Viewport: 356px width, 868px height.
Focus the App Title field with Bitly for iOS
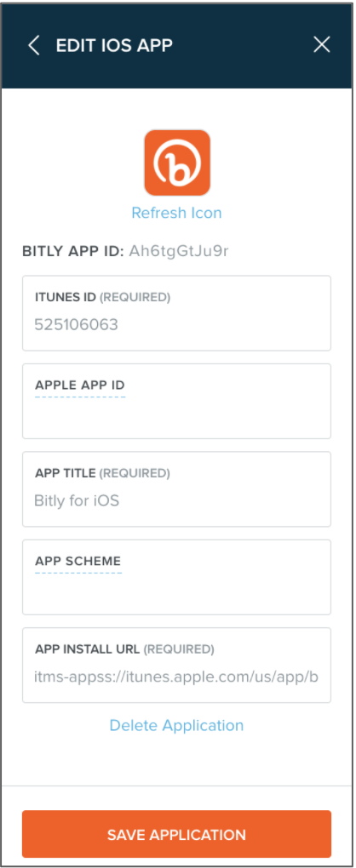(x=176, y=489)
